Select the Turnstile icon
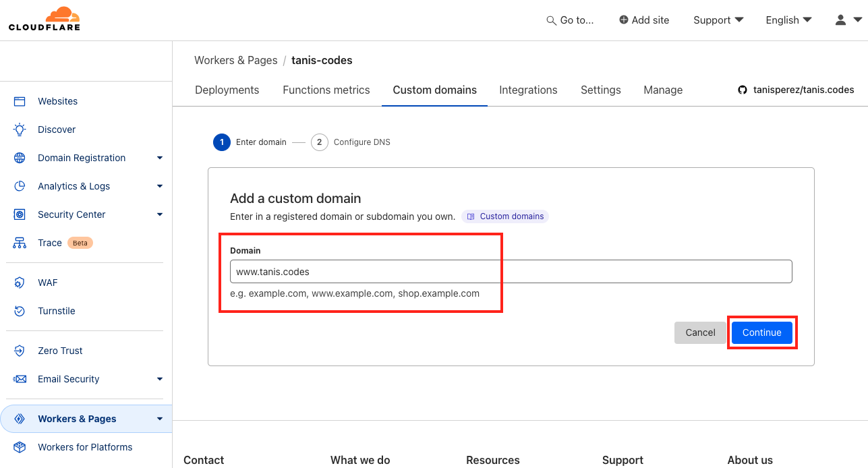Screen dimensions: 868x468 coord(20,311)
